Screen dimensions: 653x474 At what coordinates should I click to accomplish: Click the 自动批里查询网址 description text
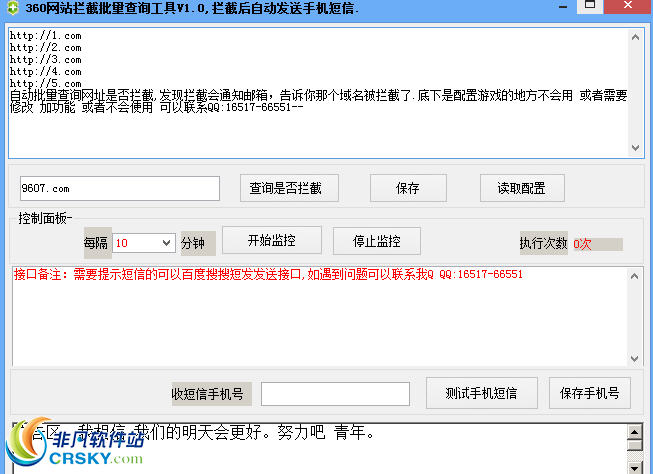pos(318,101)
